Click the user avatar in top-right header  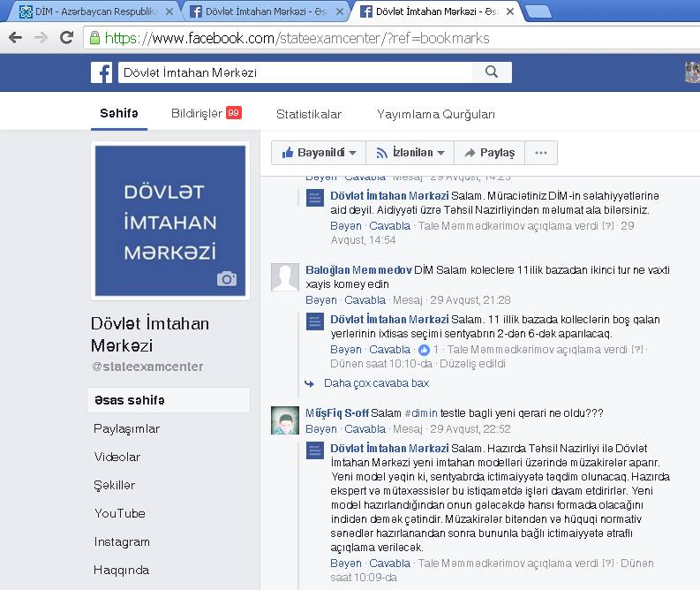[692, 72]
